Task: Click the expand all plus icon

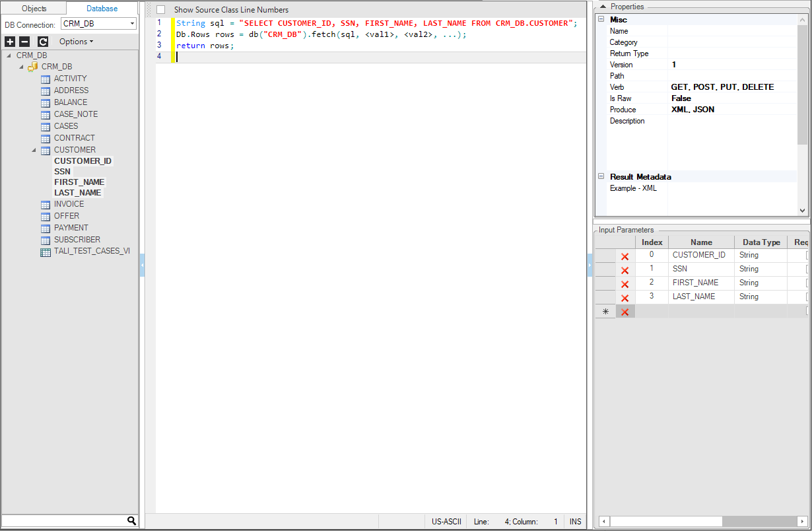Action: (x=10, y=42)
